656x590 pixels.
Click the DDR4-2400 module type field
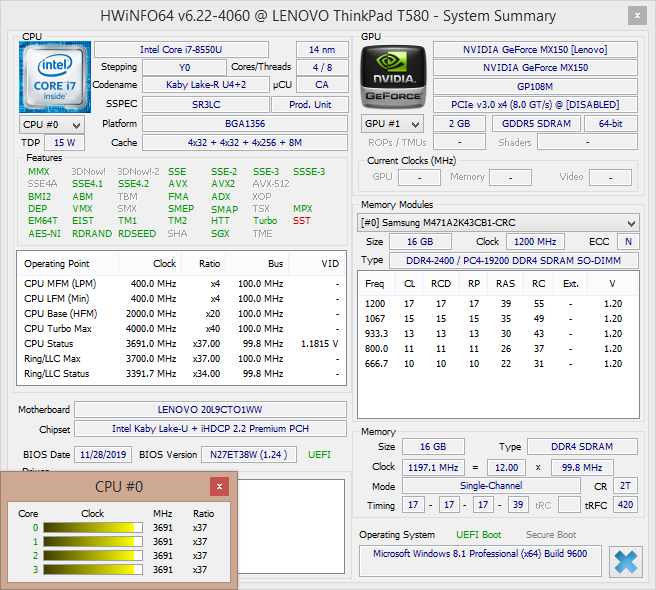[x=514, y=261]
